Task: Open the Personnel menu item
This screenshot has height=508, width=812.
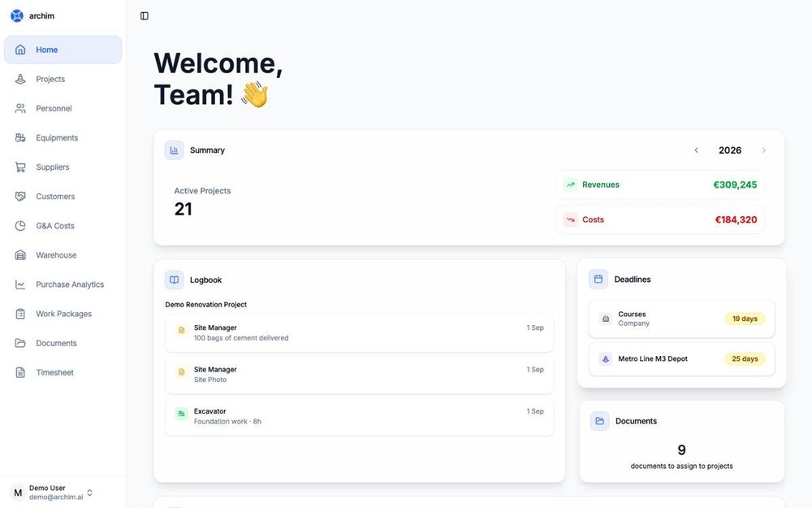Action: (63, 108)
